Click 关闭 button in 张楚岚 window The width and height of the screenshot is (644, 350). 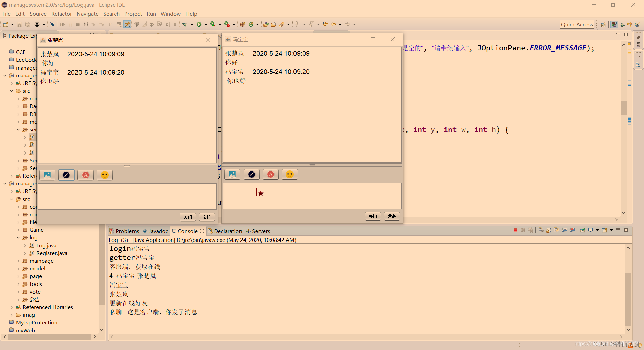188,217
